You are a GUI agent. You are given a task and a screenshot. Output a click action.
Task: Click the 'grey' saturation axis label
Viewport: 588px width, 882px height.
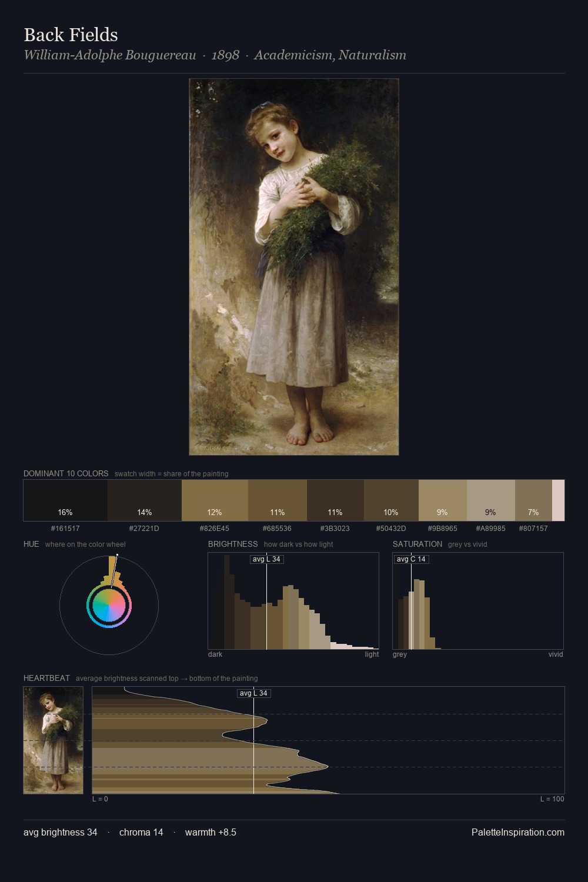(x=400, y=654)
